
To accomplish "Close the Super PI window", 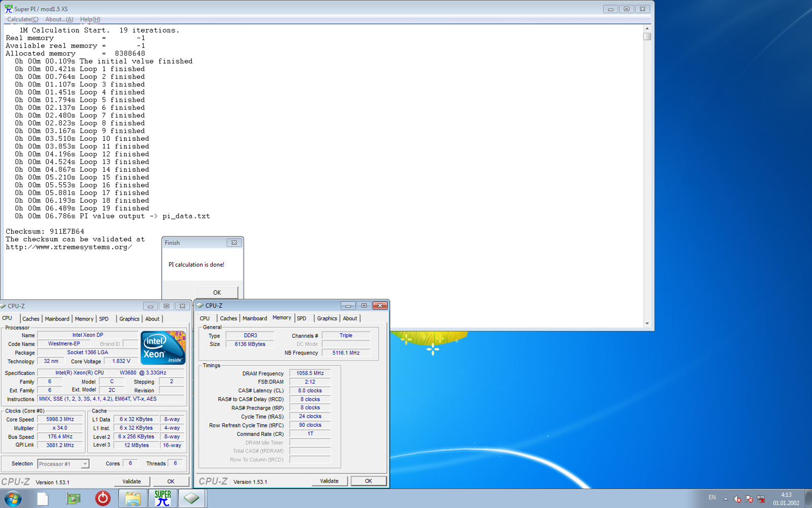I will [642, 9].
